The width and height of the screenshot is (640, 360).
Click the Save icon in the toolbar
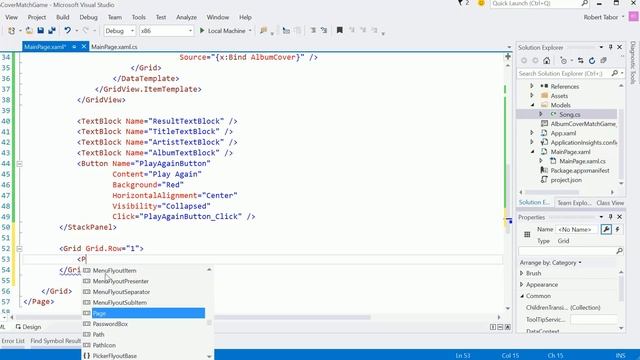click(x=40, y=31)
